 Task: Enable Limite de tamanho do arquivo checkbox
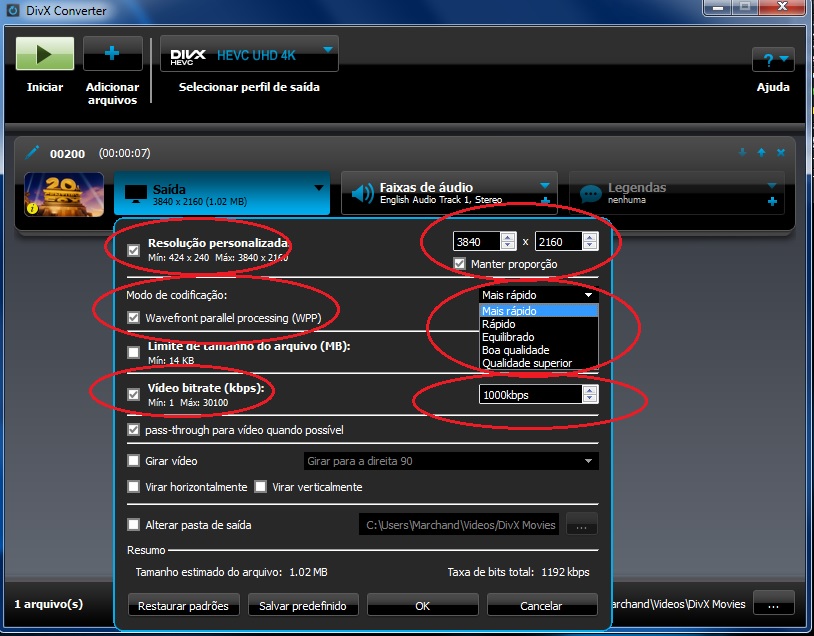133,353
